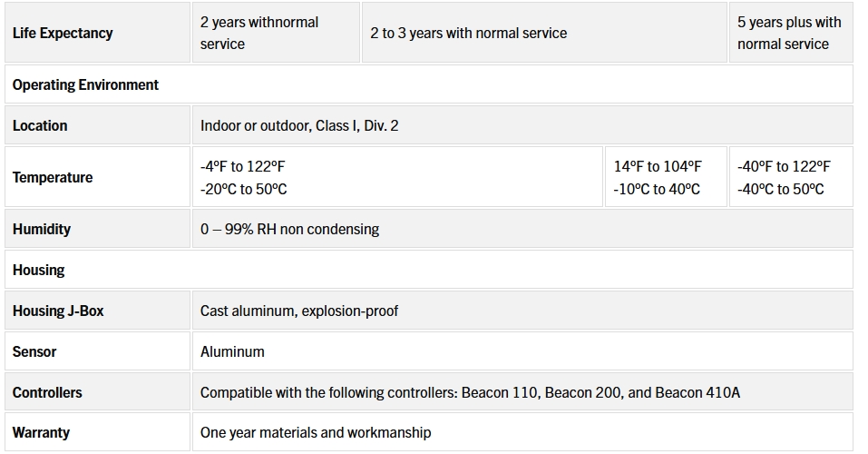This screenshot has width=868, height=454.
Task: Click the "-40°F to 122°F" temperature cell
Action: (784, 177)
